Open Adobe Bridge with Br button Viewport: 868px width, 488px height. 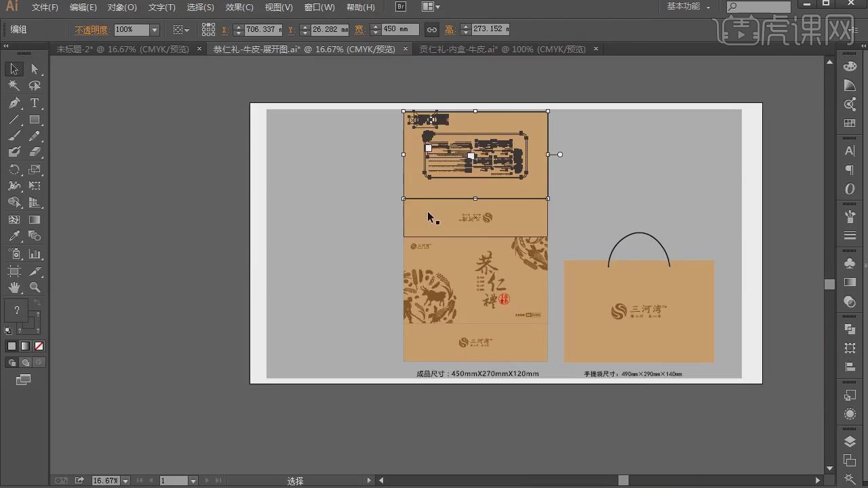pyautogui.click(x=401, y=7)
